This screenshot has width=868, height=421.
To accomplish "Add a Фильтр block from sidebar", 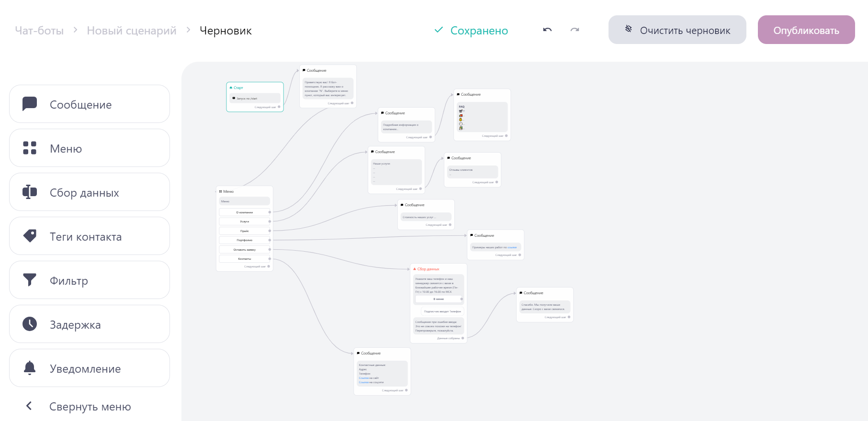I will [90, 280].
